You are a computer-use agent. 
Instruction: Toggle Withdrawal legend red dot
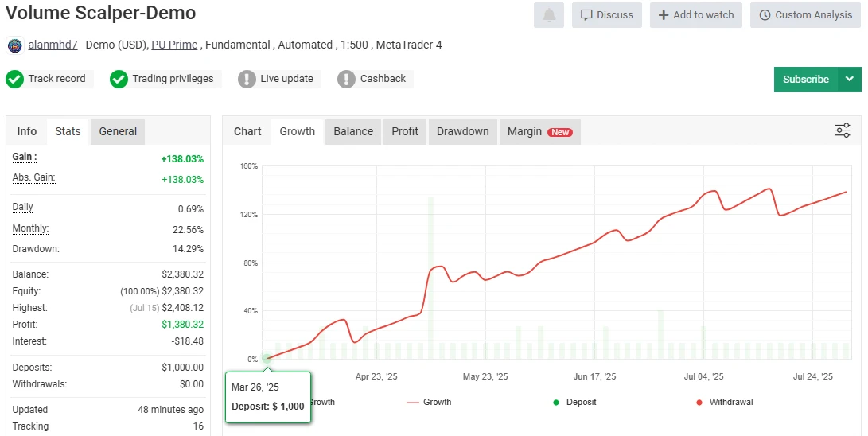click(x=699, y=403)
